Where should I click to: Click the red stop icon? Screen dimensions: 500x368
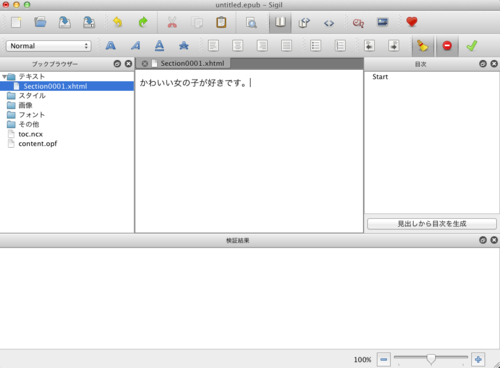point(447,46)
